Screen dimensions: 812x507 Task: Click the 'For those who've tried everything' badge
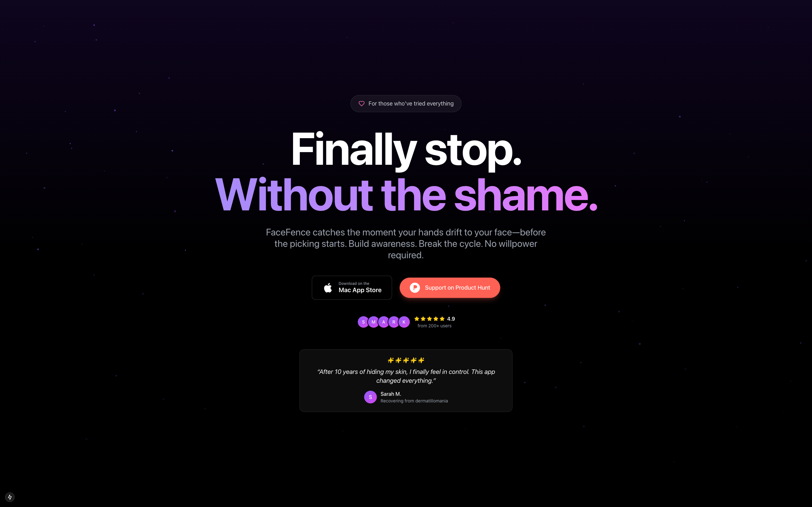[406, 104]
